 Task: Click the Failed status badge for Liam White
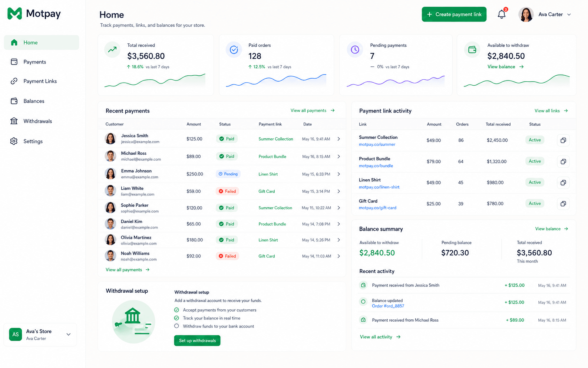[227, 191]
